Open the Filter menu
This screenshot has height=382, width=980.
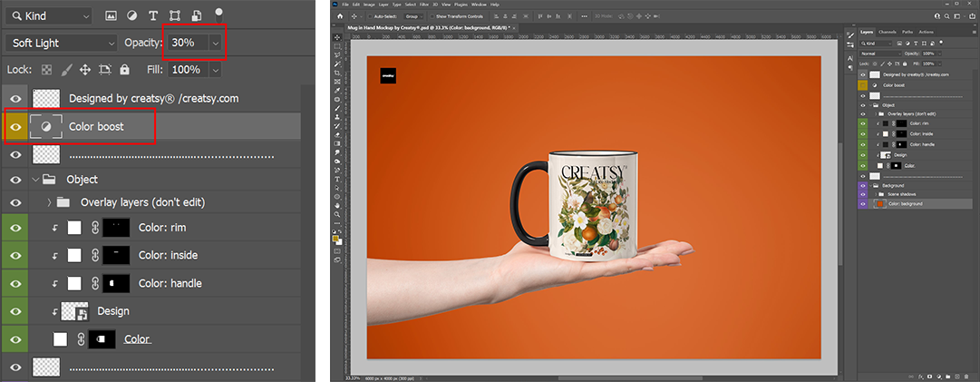coord(424,5)
